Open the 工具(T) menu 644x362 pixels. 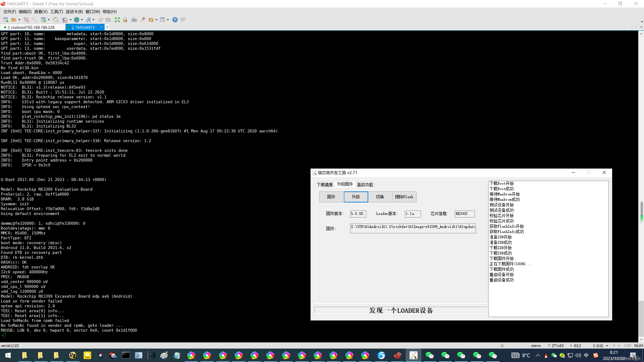57,12
